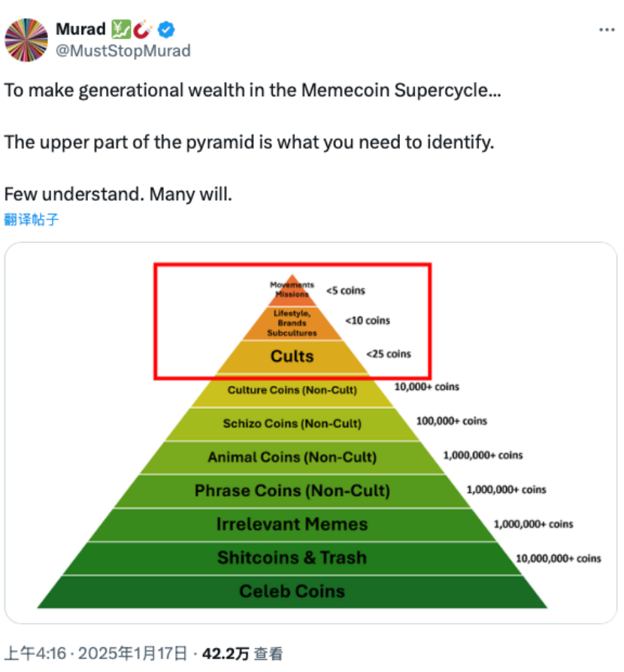Click Murad's colorful profile avatar
The height and width of the screenshot is (672, 624).
[x=26, y=40]
